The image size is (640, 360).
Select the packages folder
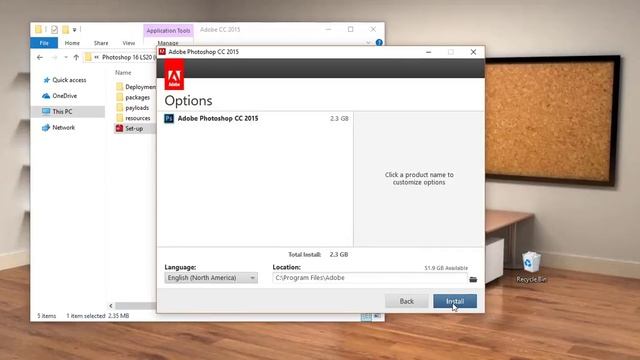tap(133, 98)
